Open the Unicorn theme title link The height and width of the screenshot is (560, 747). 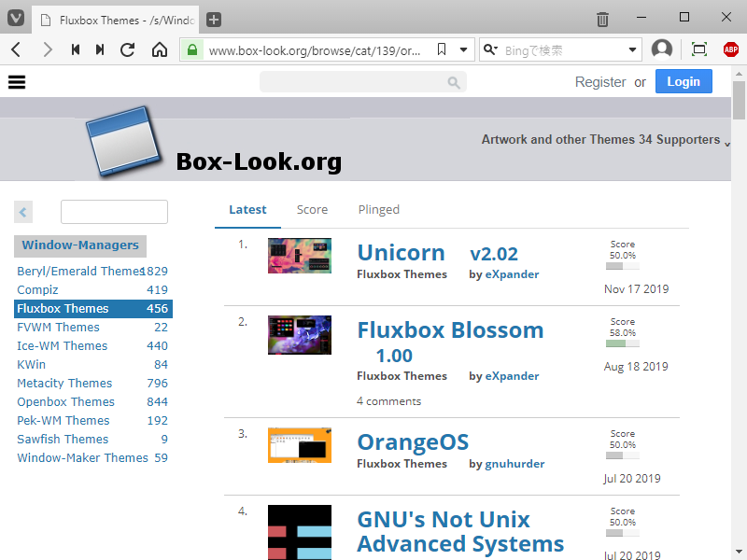coord(402,252)
